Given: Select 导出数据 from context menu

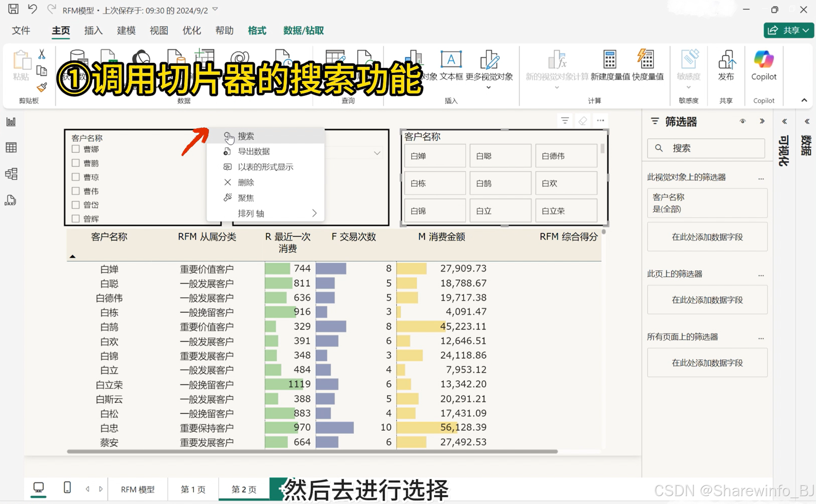Looking at the screenshot, I should pyautogui.click(x=253, y=151).
